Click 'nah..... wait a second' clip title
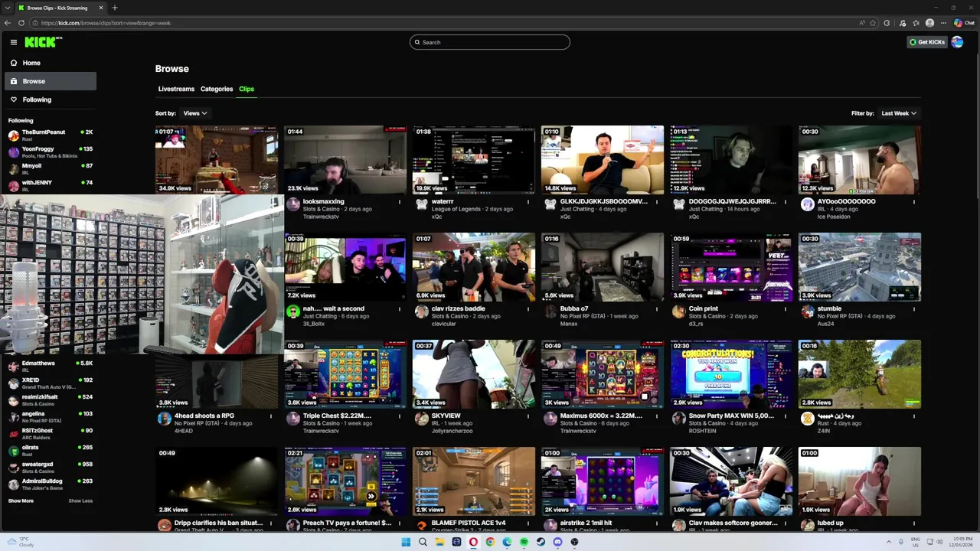Image resolution: width=980 pixels, height=551 pixels. 333,308
